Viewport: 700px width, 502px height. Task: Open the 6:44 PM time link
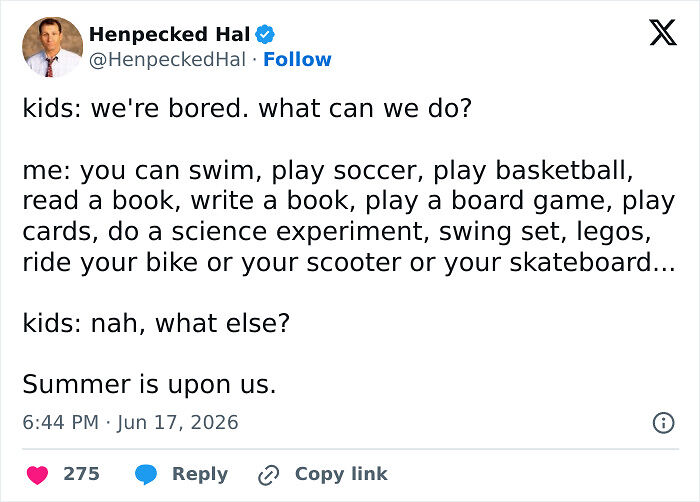[61, 423]
